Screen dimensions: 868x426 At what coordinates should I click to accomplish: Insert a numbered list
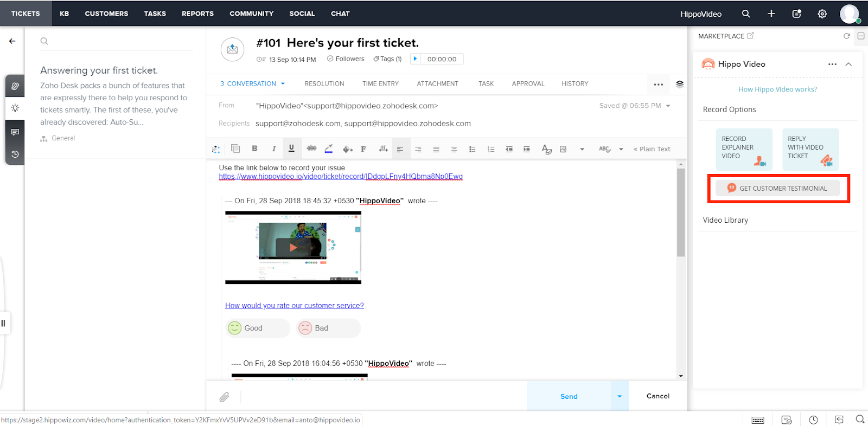(491, 149)
